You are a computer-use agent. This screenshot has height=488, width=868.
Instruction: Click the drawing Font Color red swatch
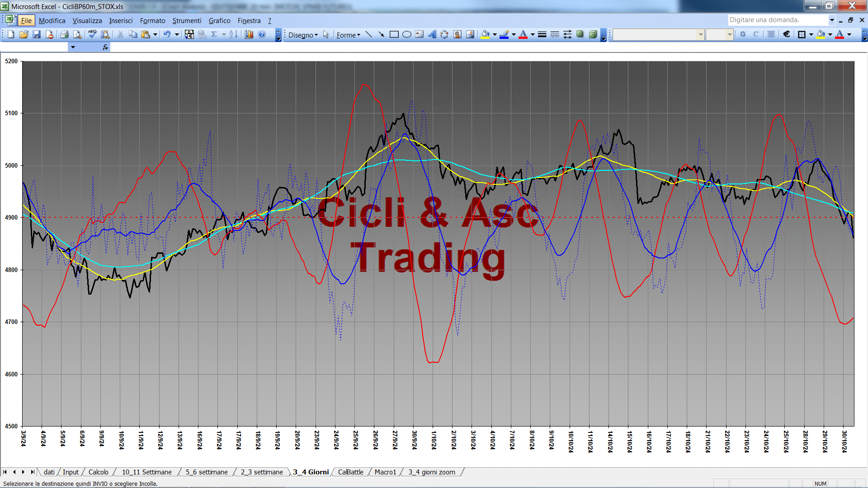pos(523,34)
